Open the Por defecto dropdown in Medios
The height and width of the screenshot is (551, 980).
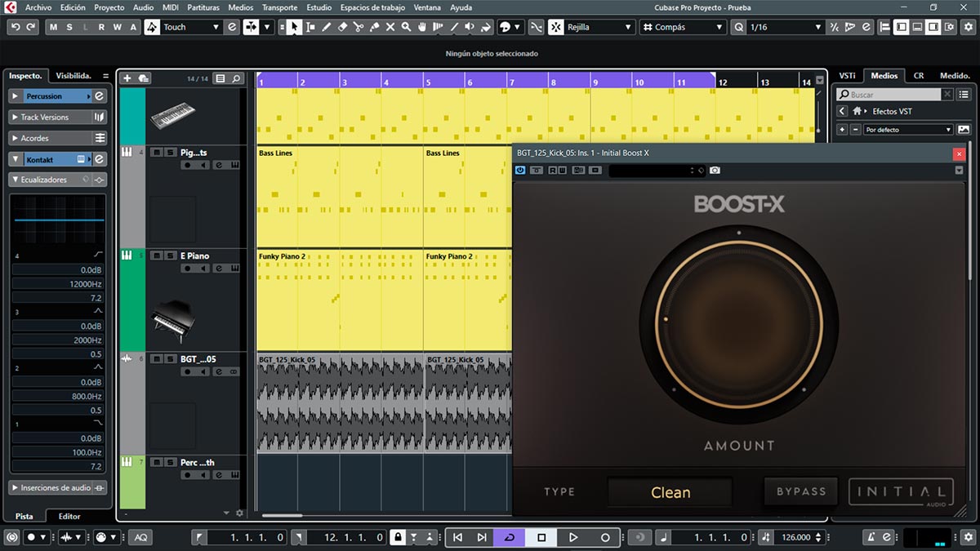908,130
